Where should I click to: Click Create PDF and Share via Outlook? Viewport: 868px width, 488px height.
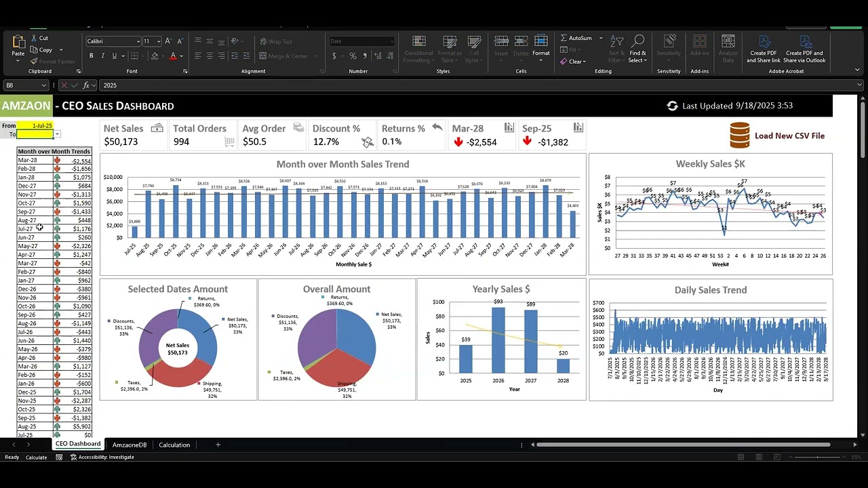805,49
